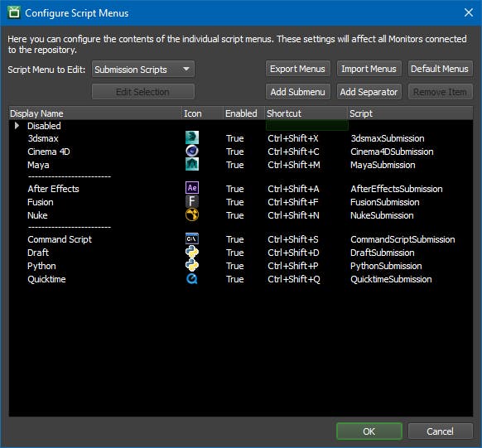Select the Enabled True value for Python
The width and height of the screenshot is (482, 448).
click(235, 266)
